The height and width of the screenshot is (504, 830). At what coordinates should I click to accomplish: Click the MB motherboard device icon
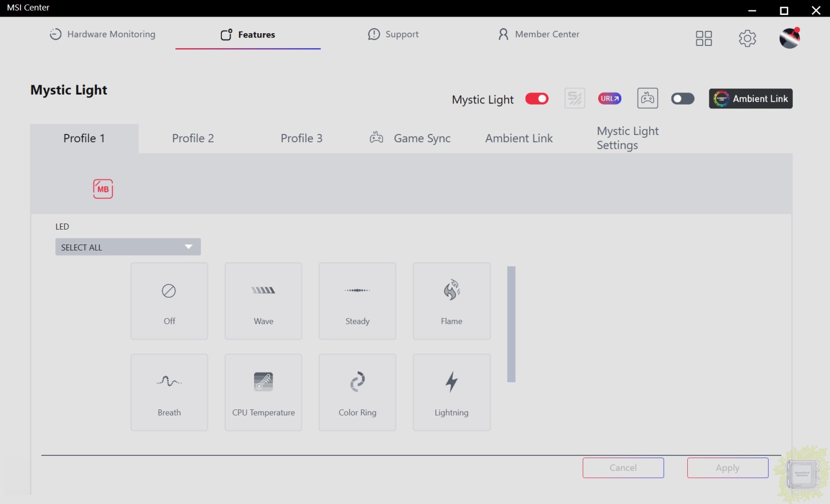tap(103, 189)
